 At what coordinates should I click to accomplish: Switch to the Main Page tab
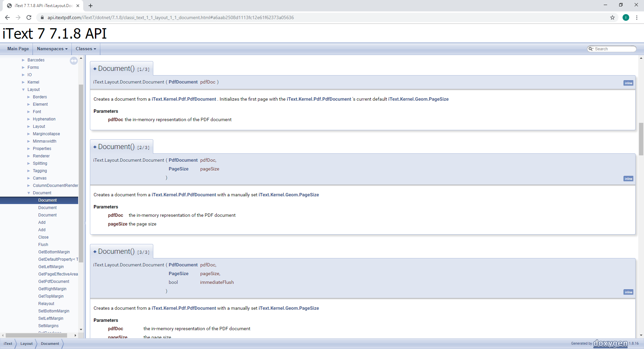[17, 49]
